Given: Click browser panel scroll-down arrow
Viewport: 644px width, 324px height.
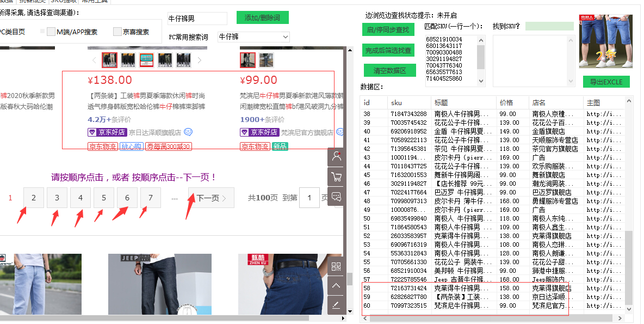Looking at the screenshot, I should [350, 311].
